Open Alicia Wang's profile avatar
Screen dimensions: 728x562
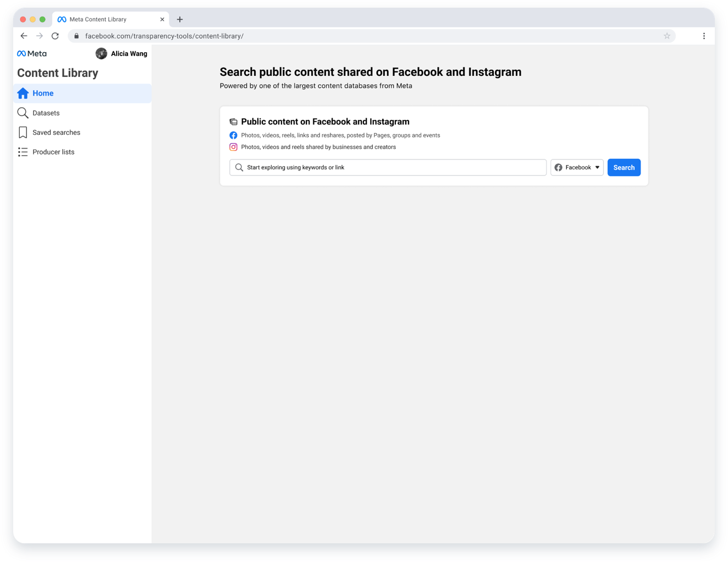pyautogui.click(x=101, y=53)
